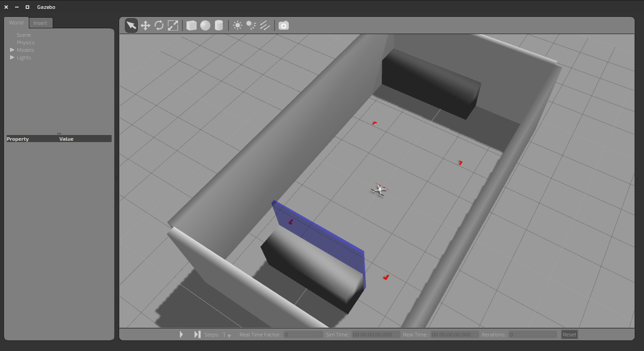Open the Steps count dropdown arrow
This screenshot has width=644, height=351.
point(229,336)
